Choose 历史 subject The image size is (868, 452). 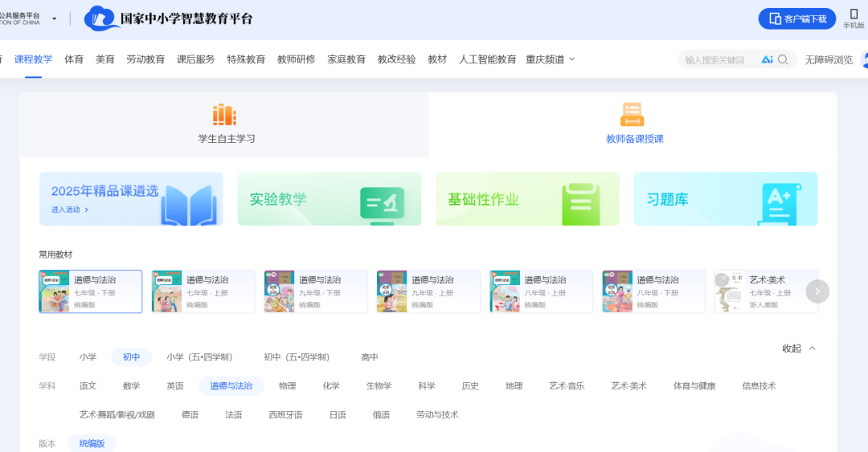coord(470,385)
